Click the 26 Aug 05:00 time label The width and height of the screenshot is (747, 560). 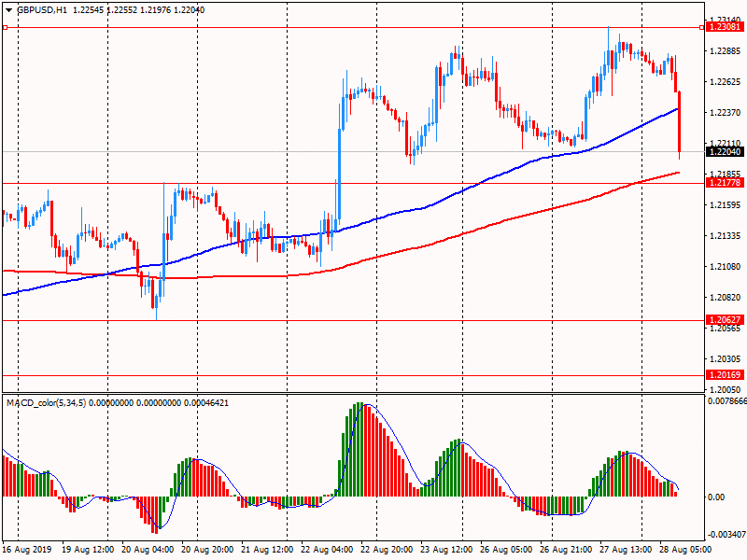pos(506,550)
